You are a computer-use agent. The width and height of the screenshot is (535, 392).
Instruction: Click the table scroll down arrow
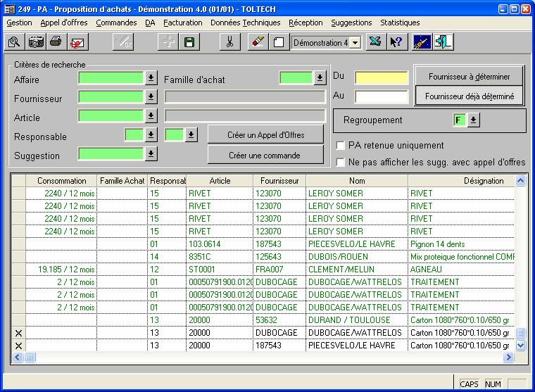(x=520, y=346)
